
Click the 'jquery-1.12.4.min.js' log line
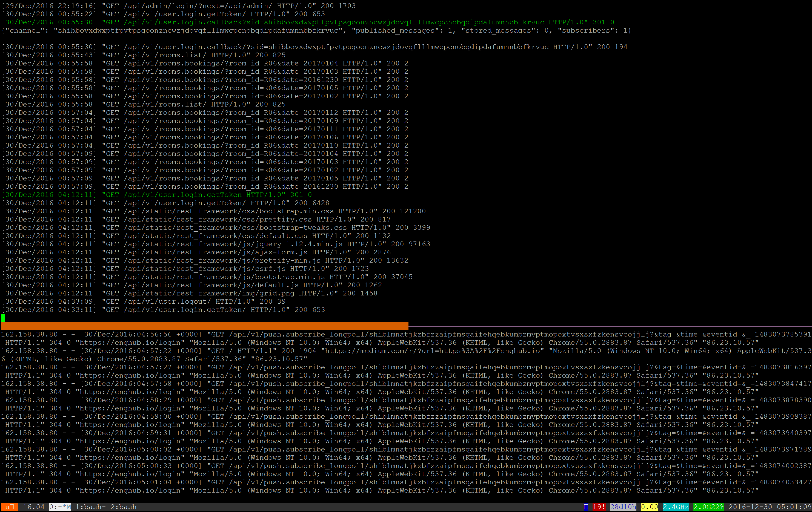pyautogui.click(x=216, y=244)
